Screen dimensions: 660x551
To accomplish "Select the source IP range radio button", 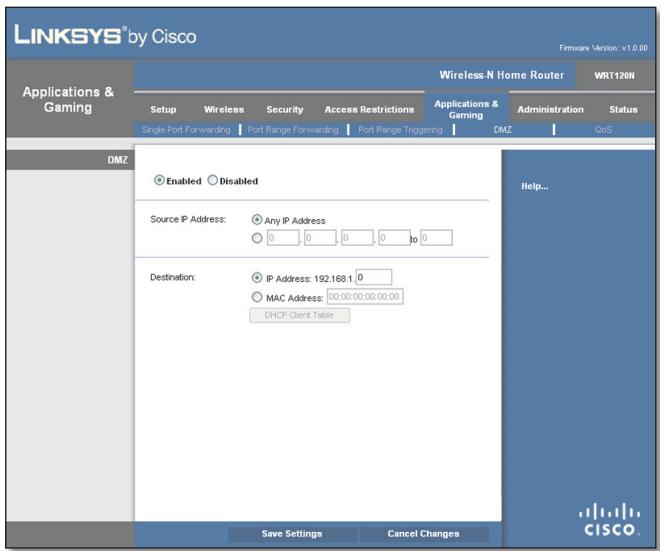I will (x=257, y=238).
